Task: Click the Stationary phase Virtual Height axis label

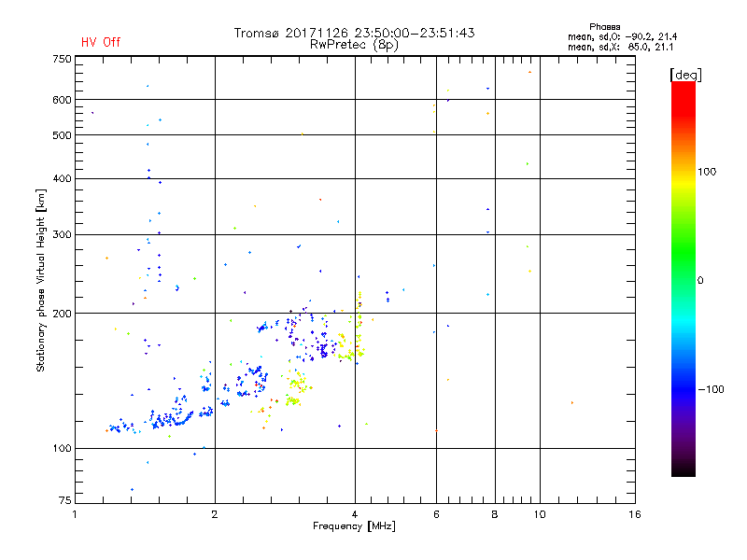Action: (41, 280)
